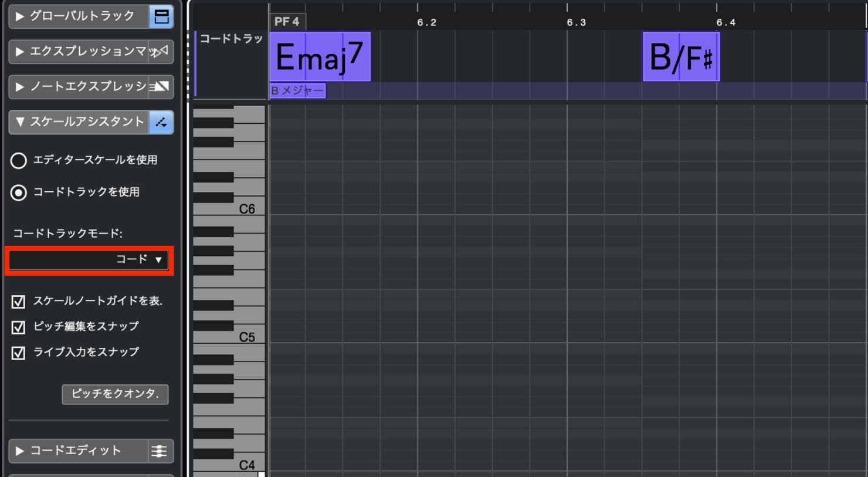Viewport: 868px width, 477px height.
Task: Click the Scale Assistant section icon
Action: (161, 122)
